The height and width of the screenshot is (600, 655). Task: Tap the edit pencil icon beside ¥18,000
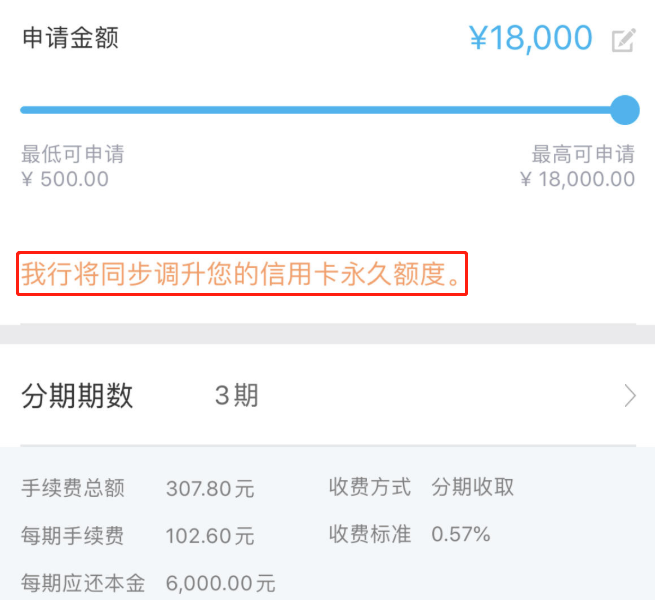(x=624, y=40)
